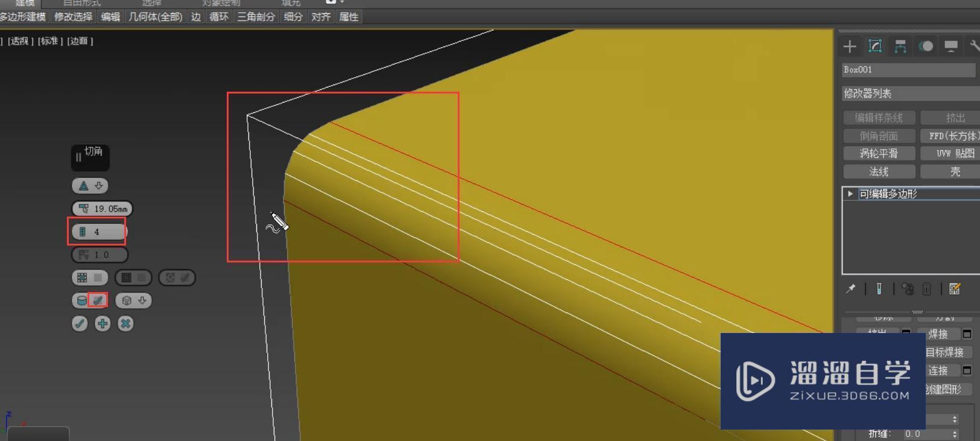Click the tension icon beside 1.0
Image resolution: width=980 pixels, height=441 pixels.
pyautogui.click(x=84, y=255)
